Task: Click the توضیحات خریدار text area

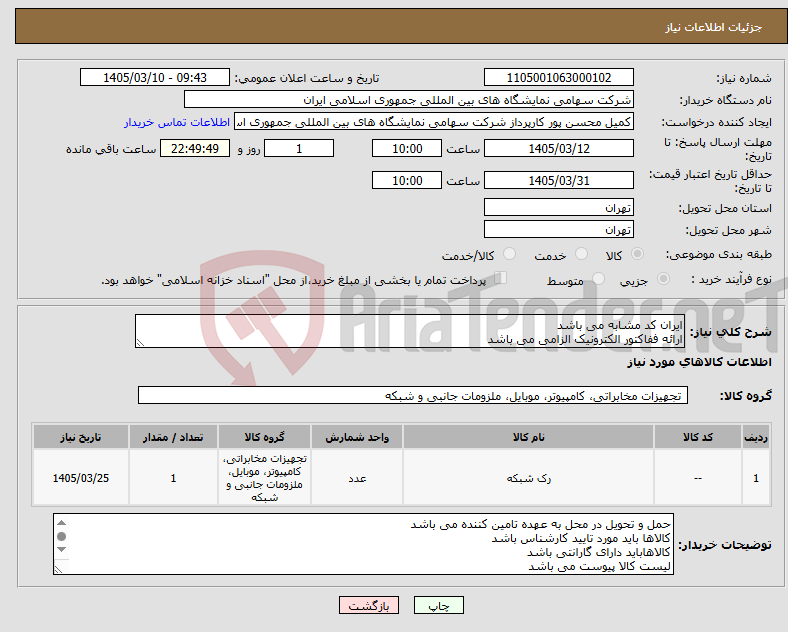Action: point(363,544)
